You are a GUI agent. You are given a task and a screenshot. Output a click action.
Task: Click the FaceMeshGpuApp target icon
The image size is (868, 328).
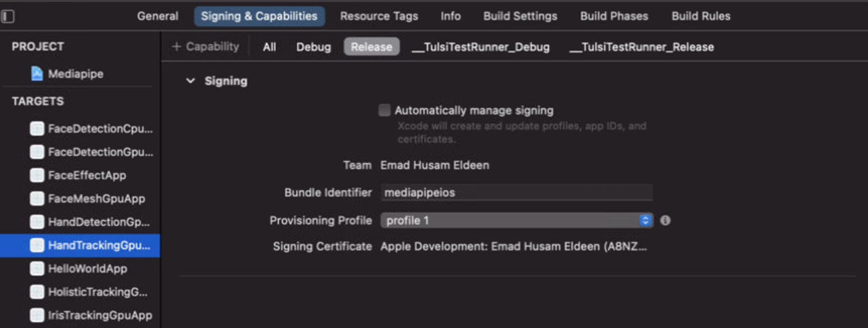(x=37, y=199)
